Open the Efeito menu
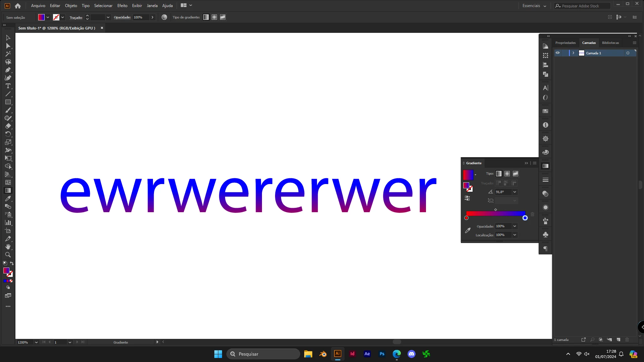Screen dimensions: 644x362 (122, 6)
